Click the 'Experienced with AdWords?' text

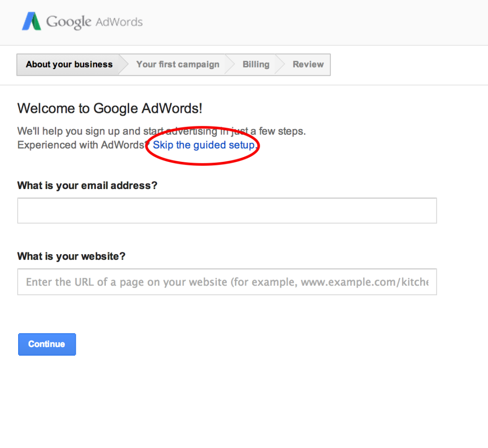coord(81,145)
